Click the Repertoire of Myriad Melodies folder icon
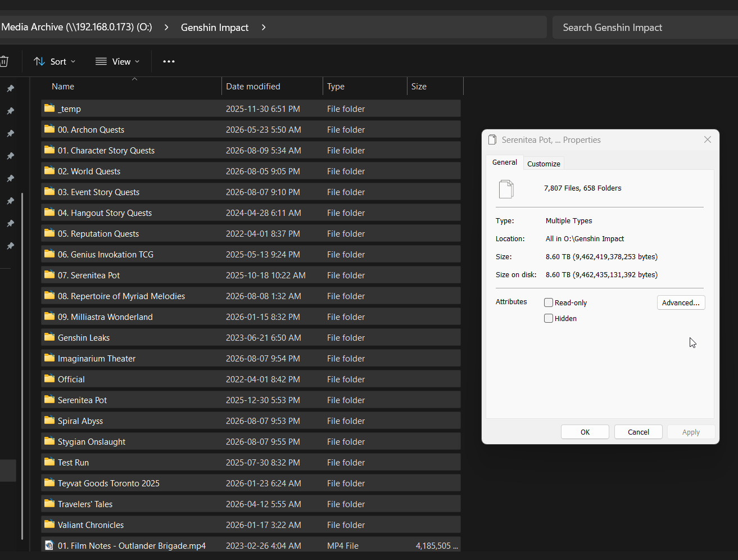Viewport: 738px width, 560px height. coord(49,295)
